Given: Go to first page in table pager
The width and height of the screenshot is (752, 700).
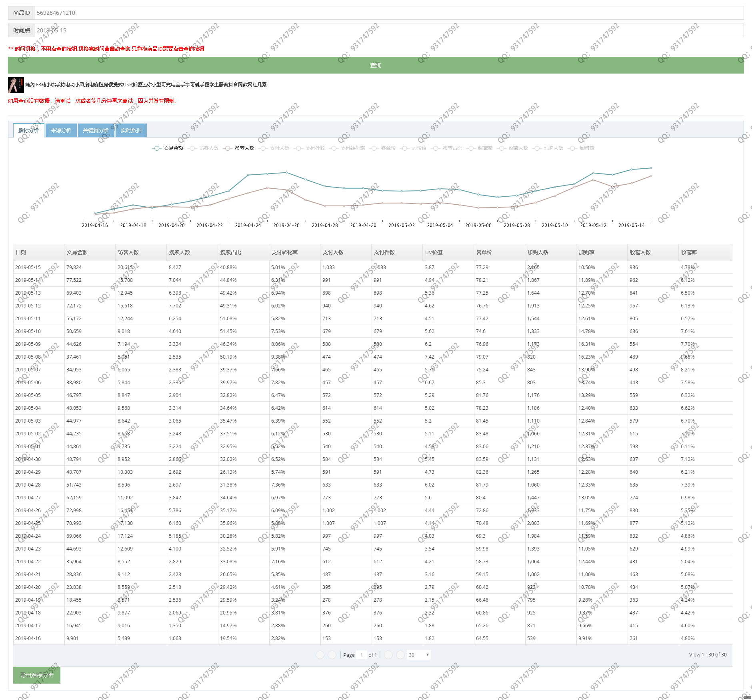Looking at the screenshot, I should coord(320,655).
